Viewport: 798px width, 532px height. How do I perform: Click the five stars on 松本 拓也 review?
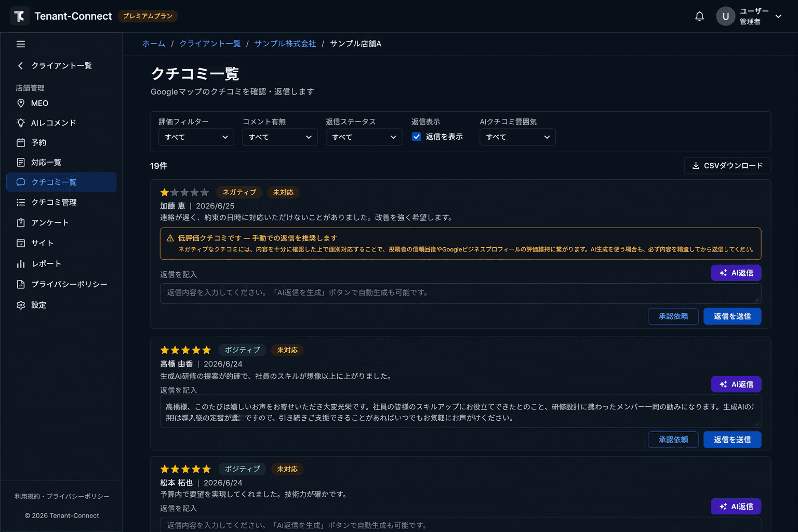[185, 469]
